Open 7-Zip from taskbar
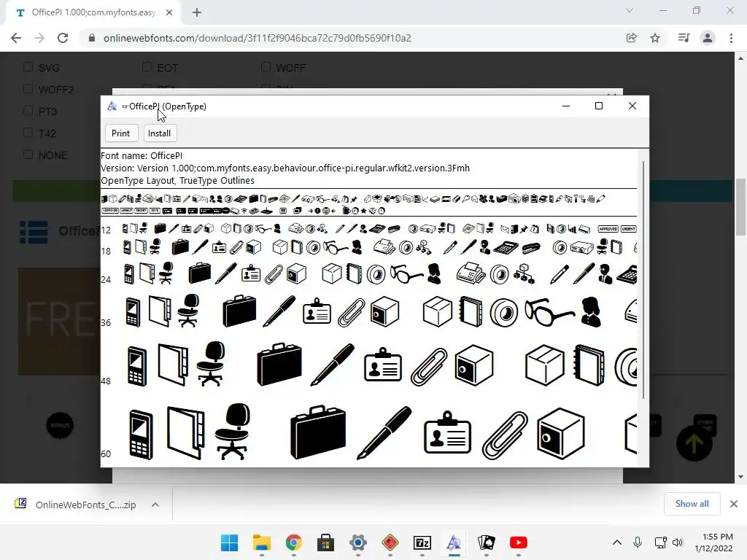Viewport: 747px width, 560px height. pyautogui.click(x=422, y=542)
